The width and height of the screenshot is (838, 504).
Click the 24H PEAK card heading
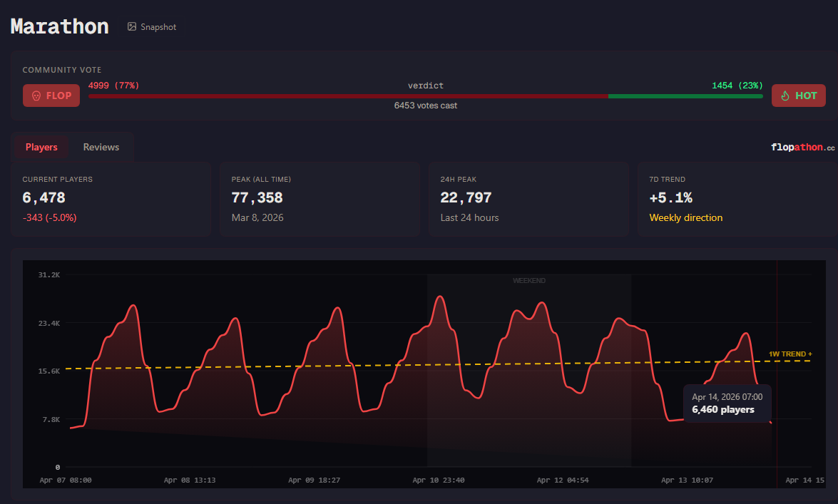459,179
